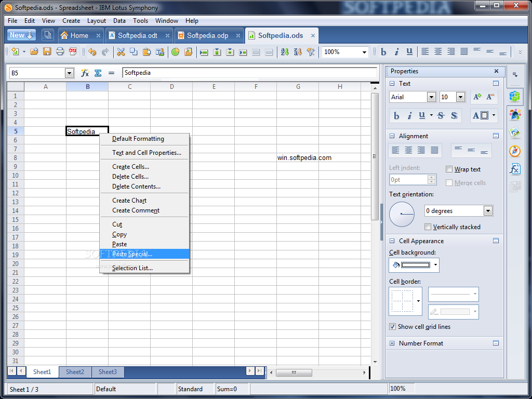Open the Function wizard fx icon
Image resolution: width=532 pixels, height=399 pixels.
point(85,73)
